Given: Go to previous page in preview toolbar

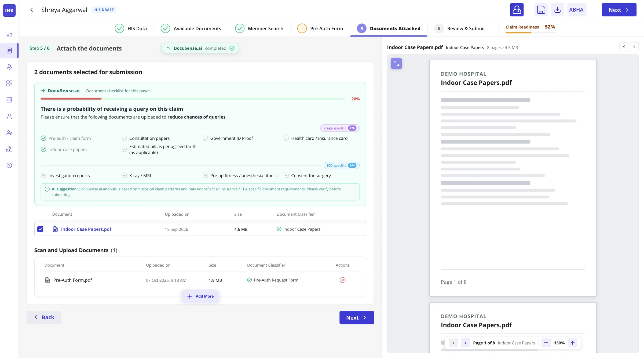Looking at the screenshot, I should pyautogui.click(x=453, y=343).
